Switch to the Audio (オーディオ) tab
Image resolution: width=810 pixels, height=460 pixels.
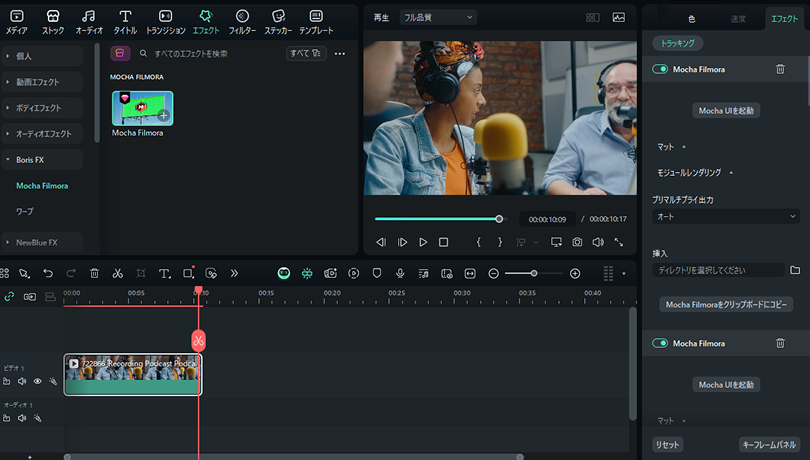(x=89, y=22)
